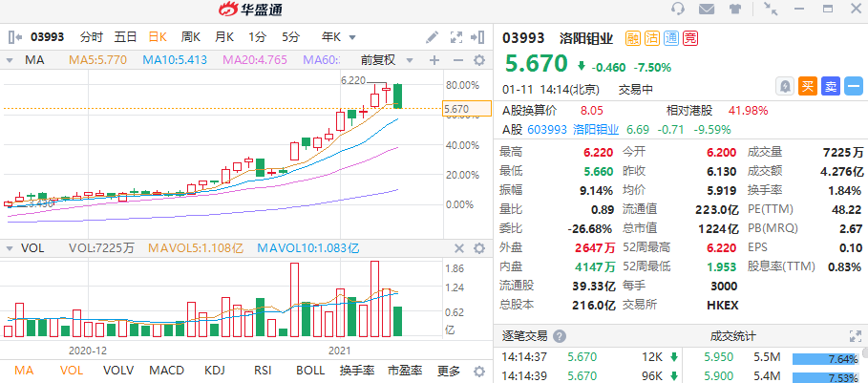Switch to 分时 intraday chart tab
Viewport: 868px width, 383px height.
coord(92,37)
